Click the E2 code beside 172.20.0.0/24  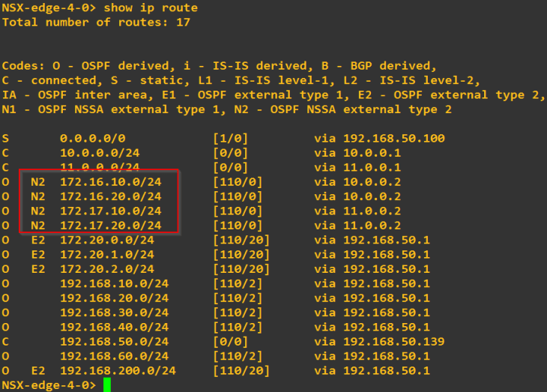38,240
